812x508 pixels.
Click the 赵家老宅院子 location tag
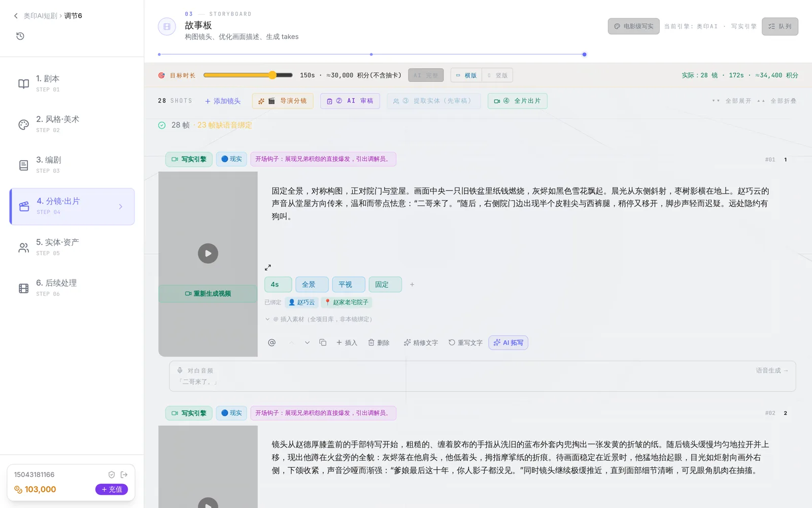[347, 302]
